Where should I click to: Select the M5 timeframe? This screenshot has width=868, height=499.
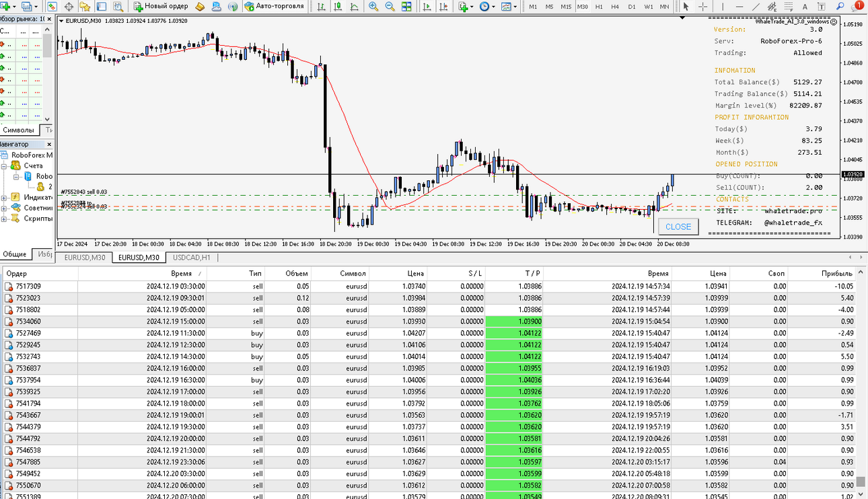click(x=549, y=7)
